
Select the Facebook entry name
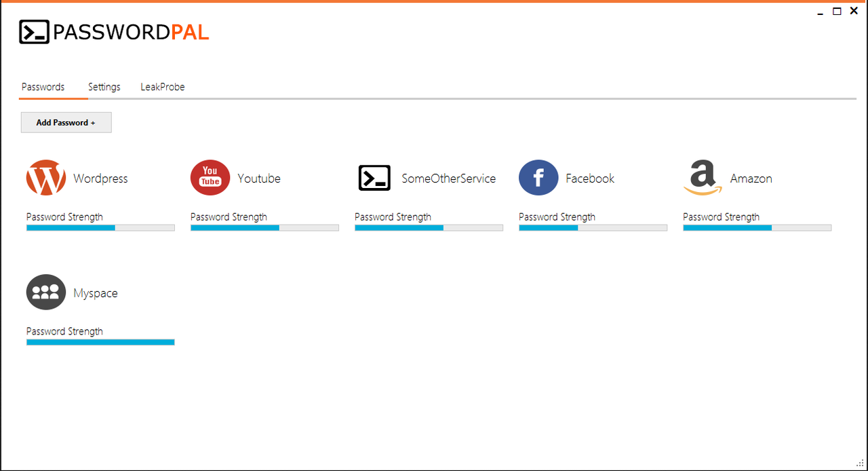coord(590,178)
